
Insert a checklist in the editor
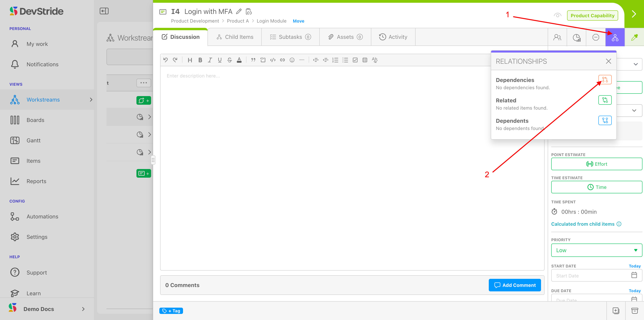tap(355, 60)
